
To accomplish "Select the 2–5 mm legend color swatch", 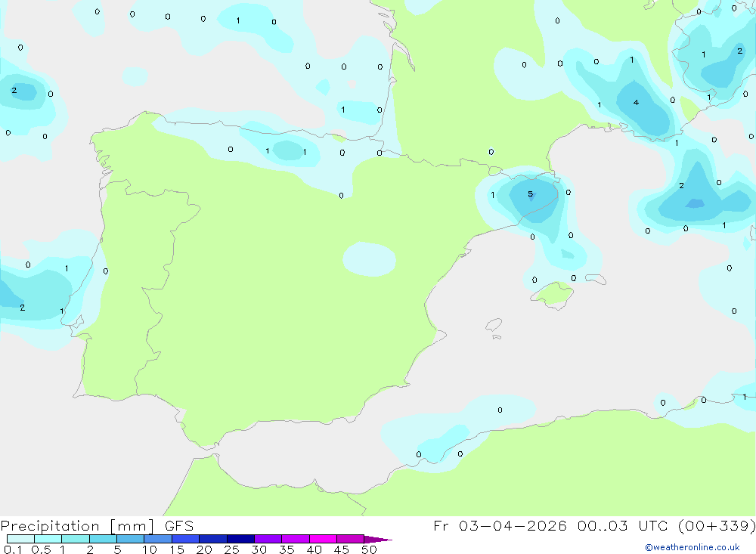I will click(x=103, y=539).
